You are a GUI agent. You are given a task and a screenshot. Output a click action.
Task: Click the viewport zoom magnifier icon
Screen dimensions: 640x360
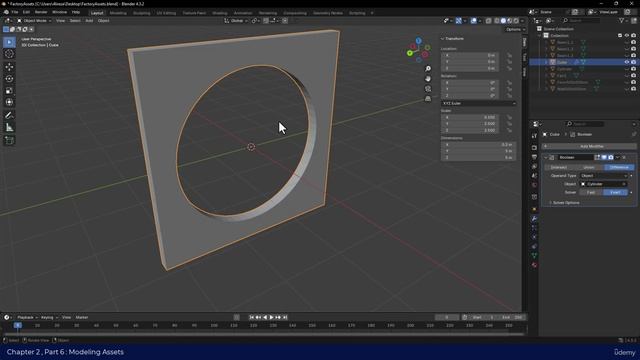(428, 69)
